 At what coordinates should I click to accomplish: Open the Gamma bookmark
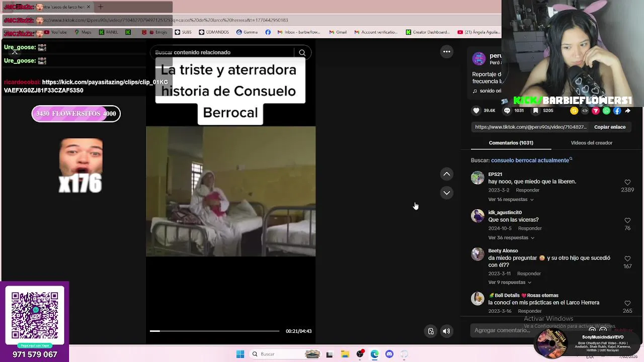tap(247, 32)
